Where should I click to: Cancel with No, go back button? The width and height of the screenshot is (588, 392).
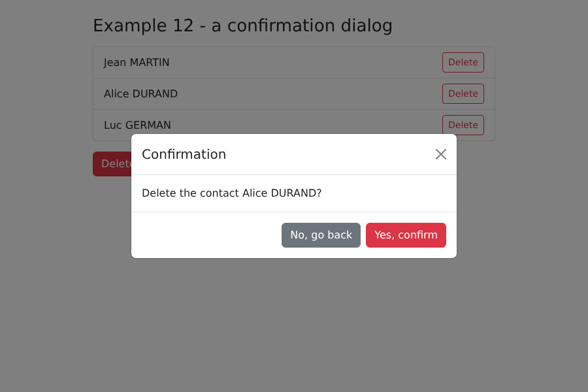321,235
